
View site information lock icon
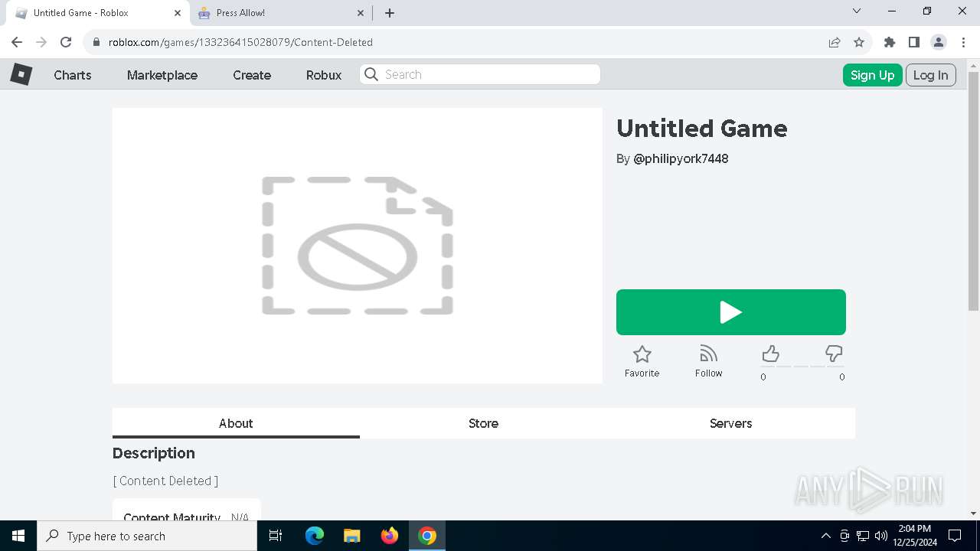pyautogui.click(x=96, y=42)
